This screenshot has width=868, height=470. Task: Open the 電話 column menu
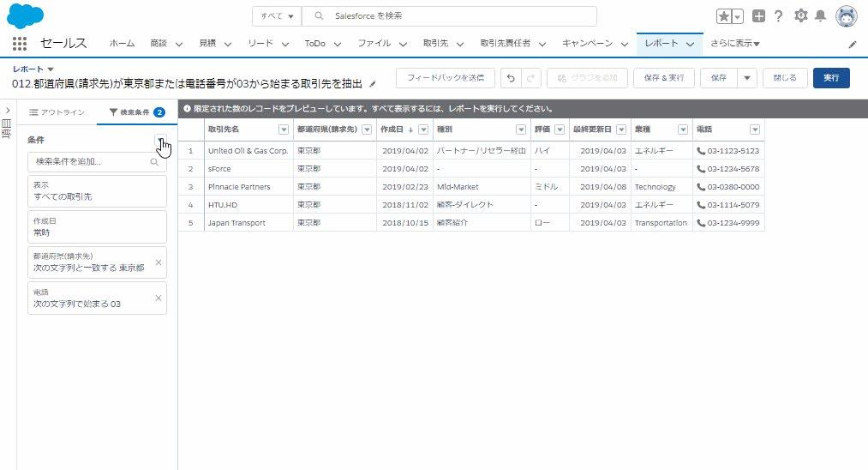755,130
